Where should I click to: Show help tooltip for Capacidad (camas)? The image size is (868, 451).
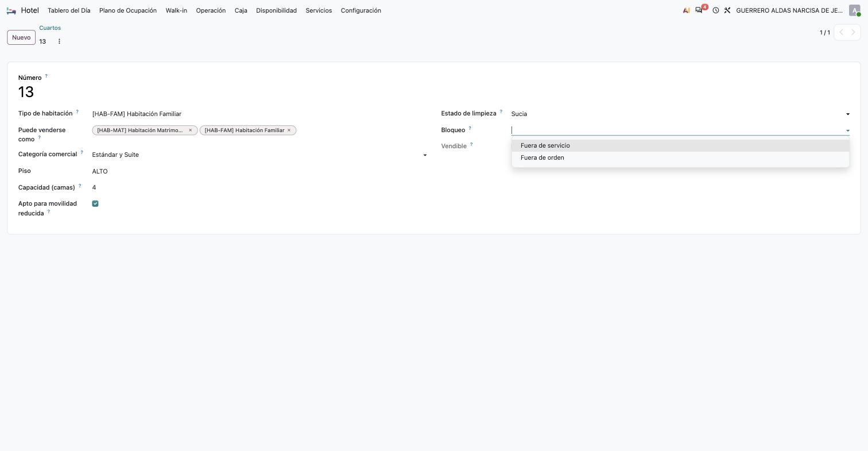(x=80, y=186)
